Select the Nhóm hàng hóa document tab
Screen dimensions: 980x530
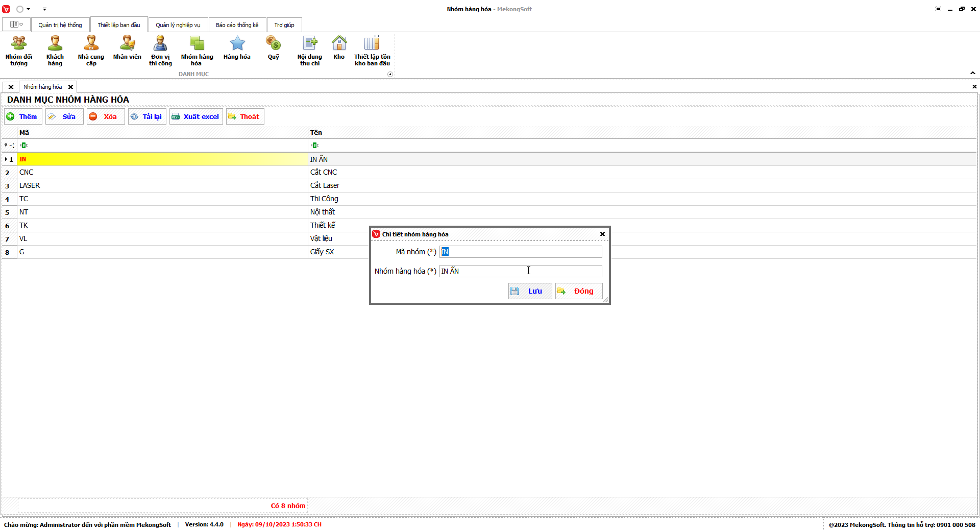click(x=43, y=87)
